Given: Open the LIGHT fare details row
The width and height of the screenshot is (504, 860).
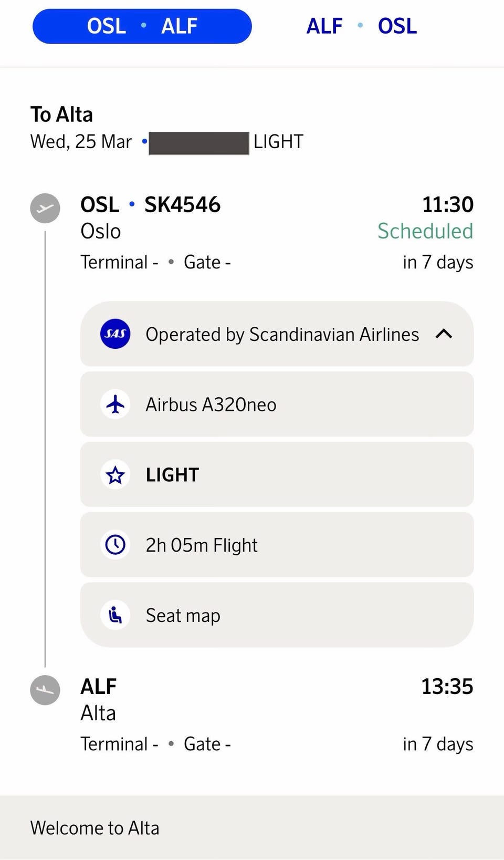Looking at the screenshot, I should [x=277, y=475].
